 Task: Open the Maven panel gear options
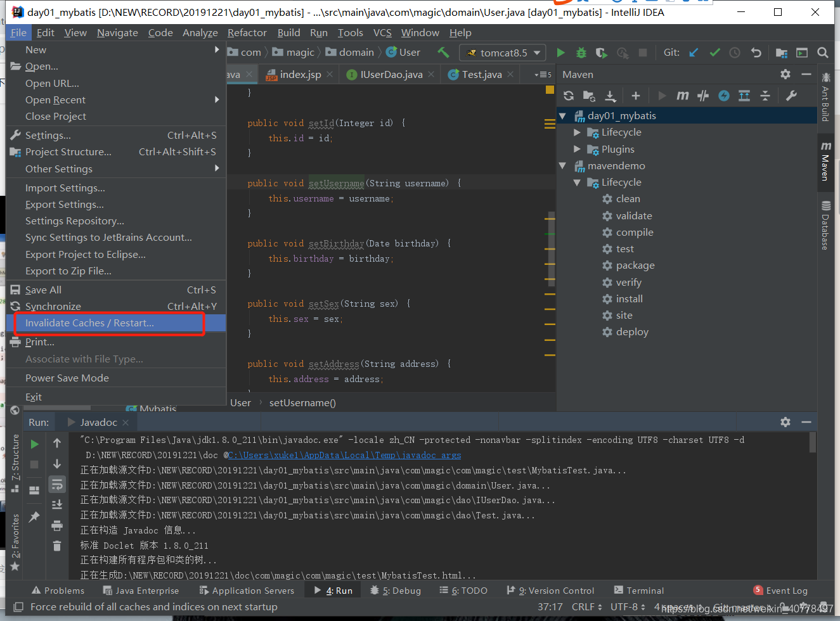click(785, 74)
